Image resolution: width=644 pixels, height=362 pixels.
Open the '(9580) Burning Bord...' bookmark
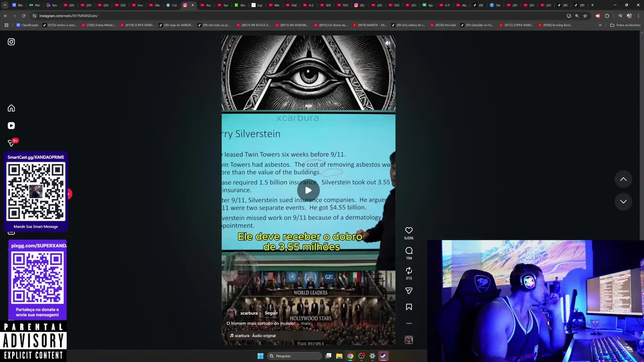point(555,25)
